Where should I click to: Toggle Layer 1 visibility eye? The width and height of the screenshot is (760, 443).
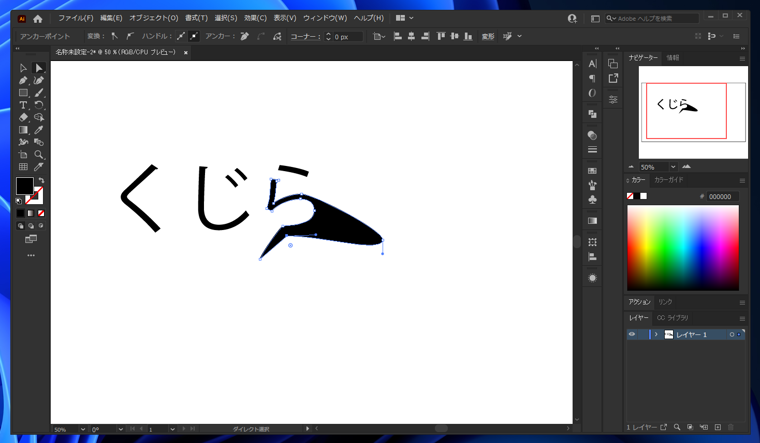point(632,334)
